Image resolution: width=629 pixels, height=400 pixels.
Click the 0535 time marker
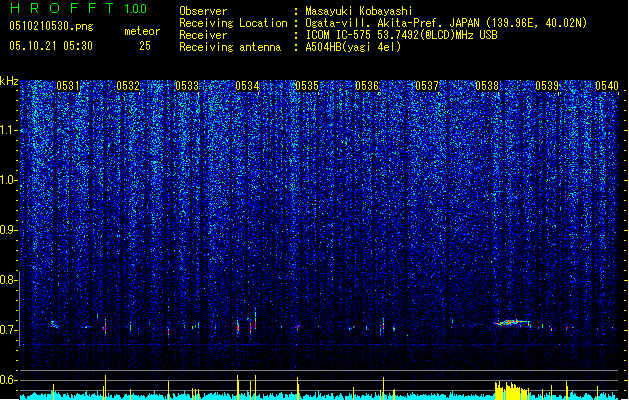click(307, 86)
